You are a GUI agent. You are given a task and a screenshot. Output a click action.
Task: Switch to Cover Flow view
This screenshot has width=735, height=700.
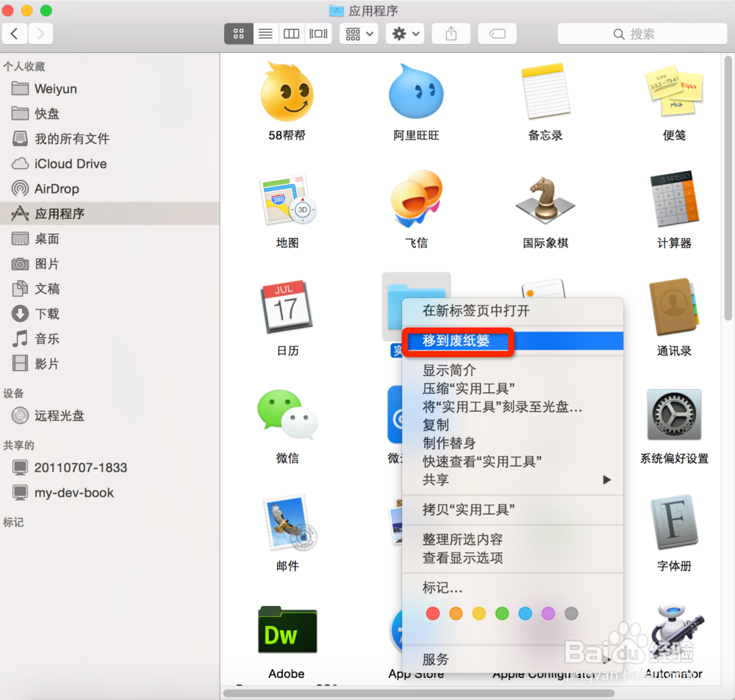tap(318, 34)
